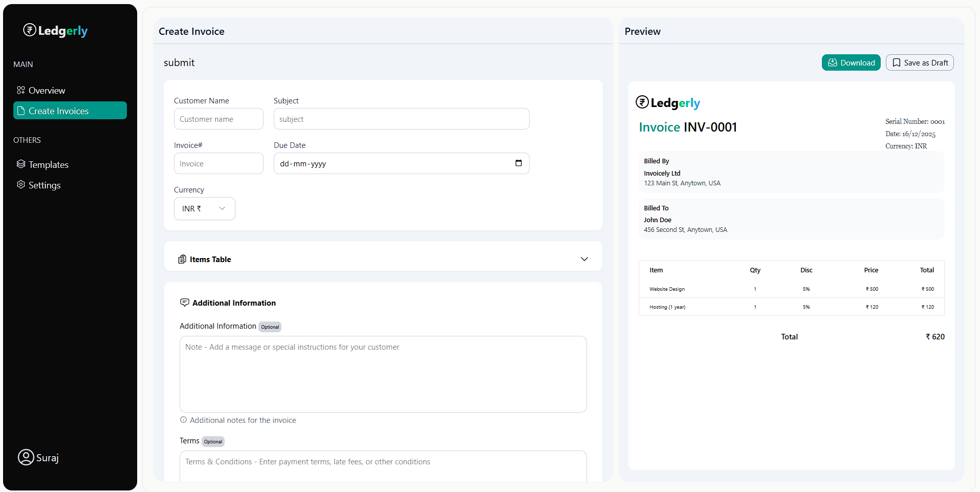Screen dimensions: 980x492
Task: Open the Due Date calendar picker icon
Action: click(x=518, y=163)
